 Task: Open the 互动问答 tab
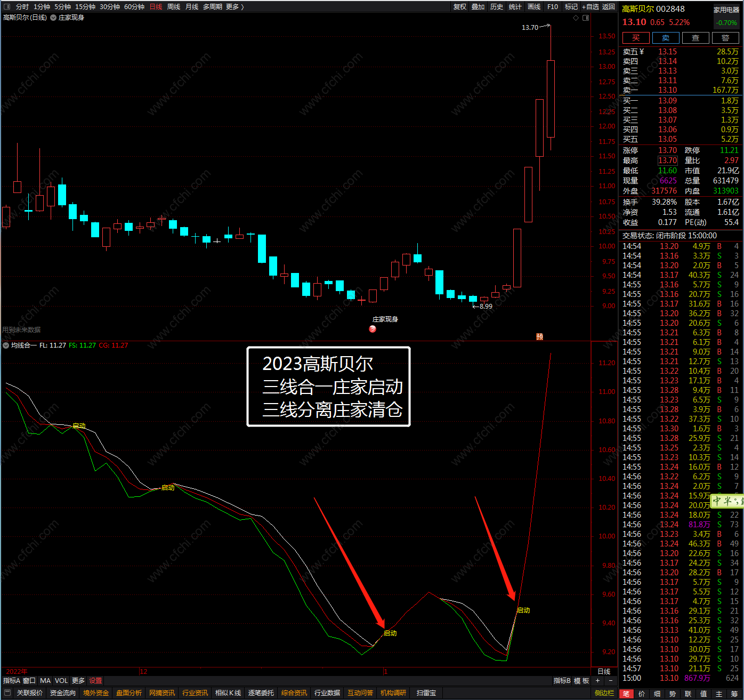point(360,693)
